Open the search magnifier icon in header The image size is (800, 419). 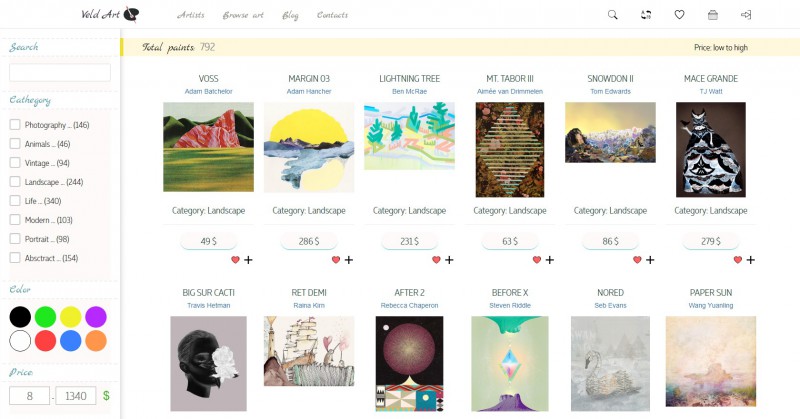612,15
